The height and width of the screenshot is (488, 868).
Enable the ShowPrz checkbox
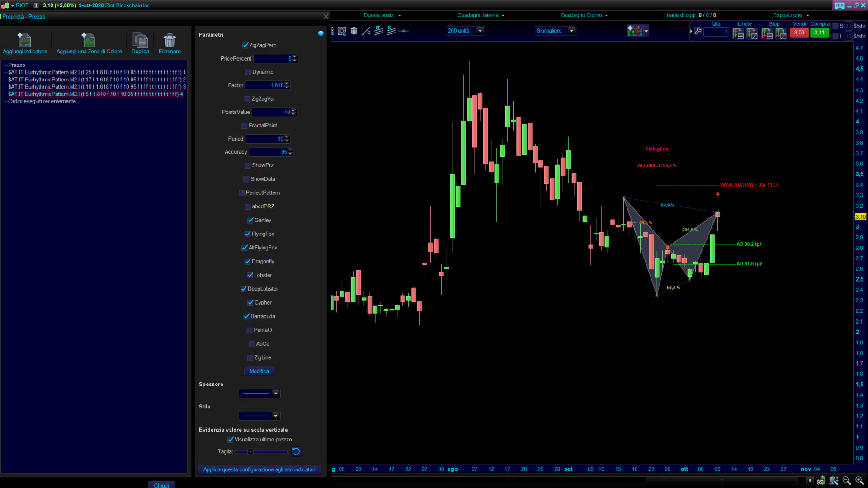(248, 165)
